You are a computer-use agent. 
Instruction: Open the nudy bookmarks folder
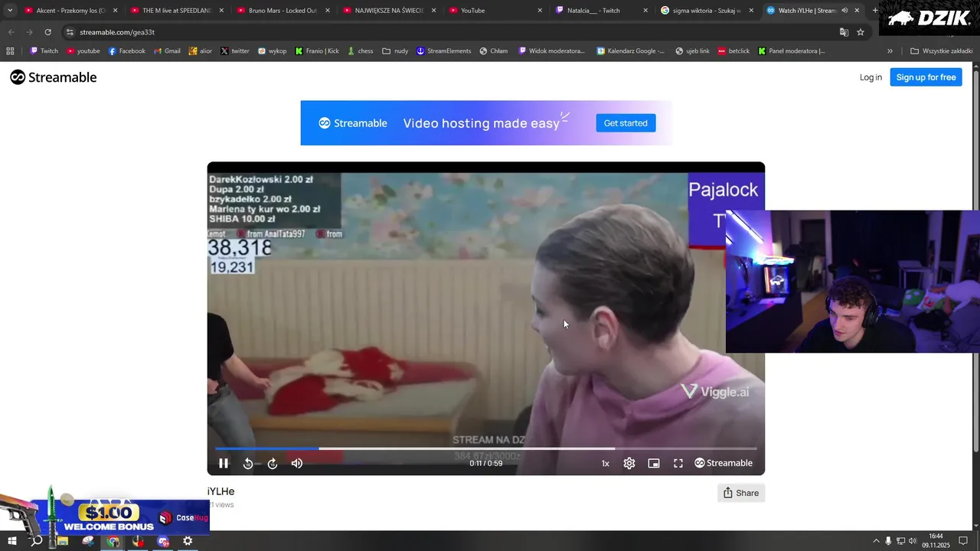(396, 51)
